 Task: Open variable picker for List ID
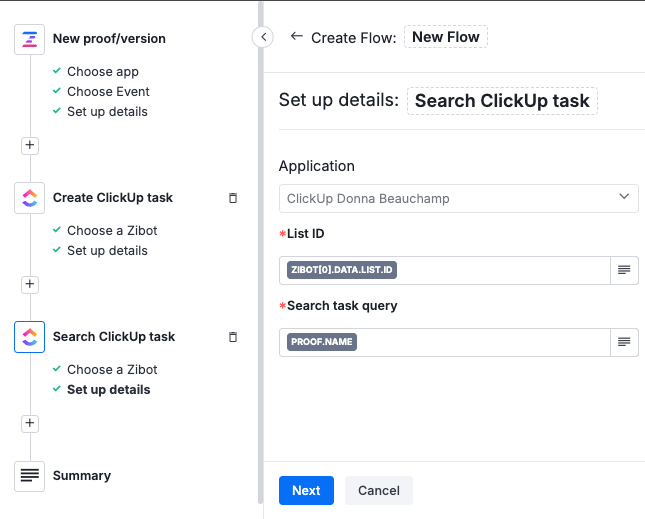(624, 270)
